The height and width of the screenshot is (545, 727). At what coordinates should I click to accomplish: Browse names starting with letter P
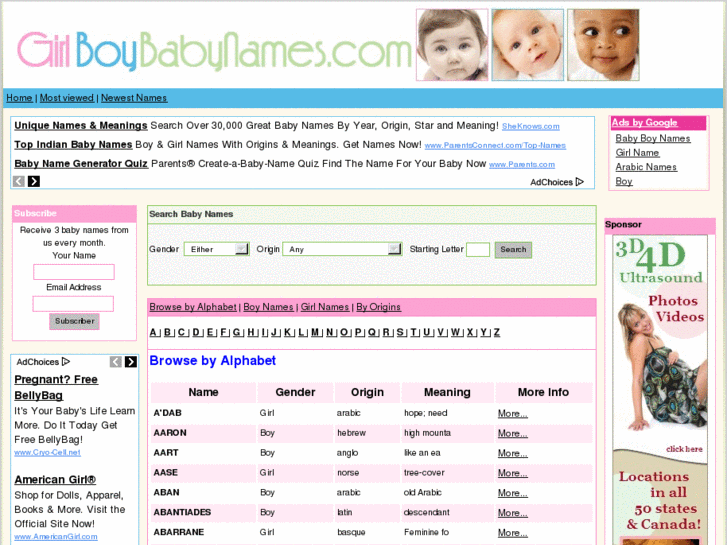click(358, 332)
